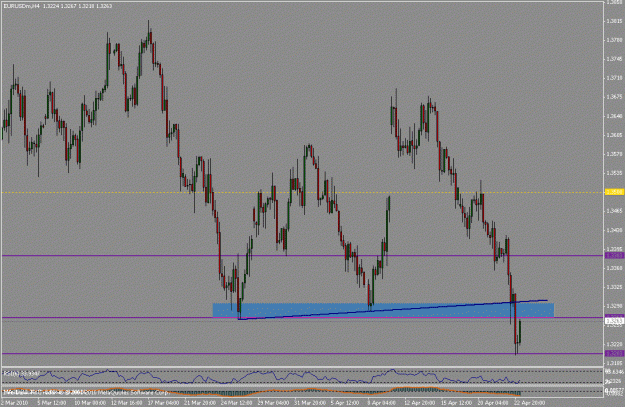Click the '17 Mar 04:00' date label
Screen dimensions: 625x407
pos(165,403)
